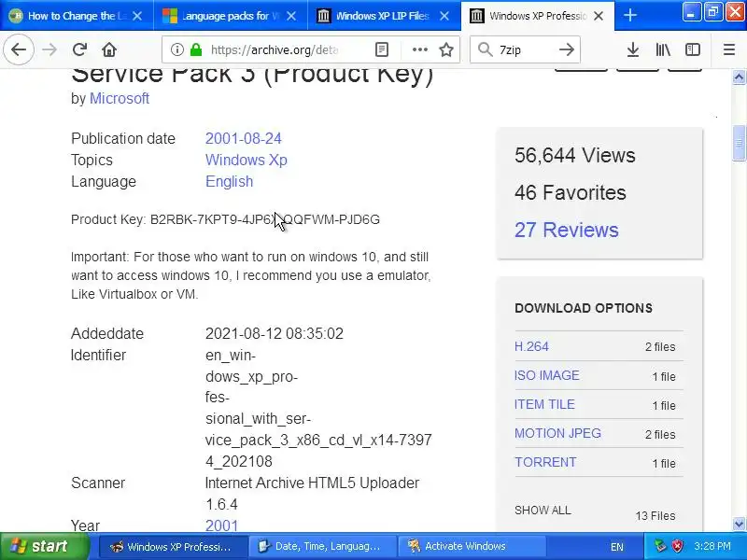Switch to Date, Time, Languag... taskbar window
747x560 pixels.
click(x=322, y=546)
